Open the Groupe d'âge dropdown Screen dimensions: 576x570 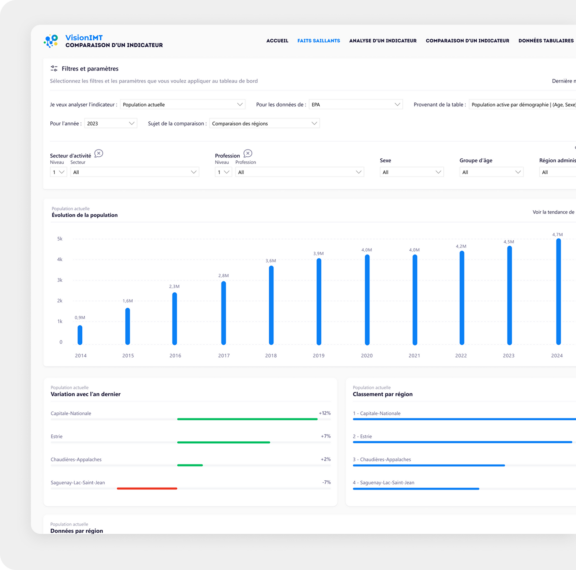(x=491, y=172)
